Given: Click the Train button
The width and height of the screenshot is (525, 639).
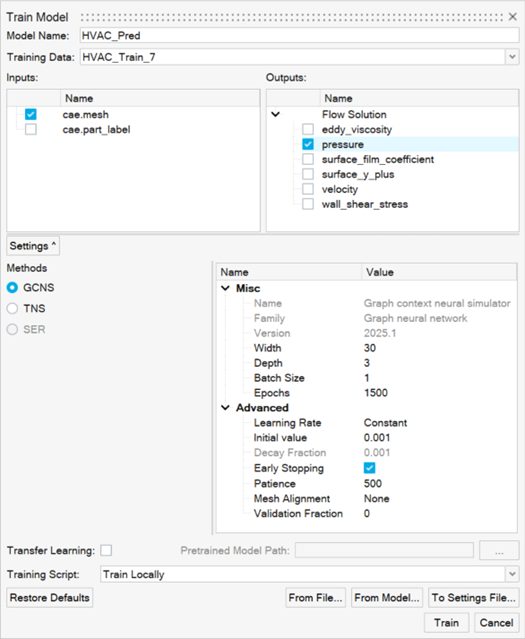Looking at the screenshot, I should coord(446,623).
